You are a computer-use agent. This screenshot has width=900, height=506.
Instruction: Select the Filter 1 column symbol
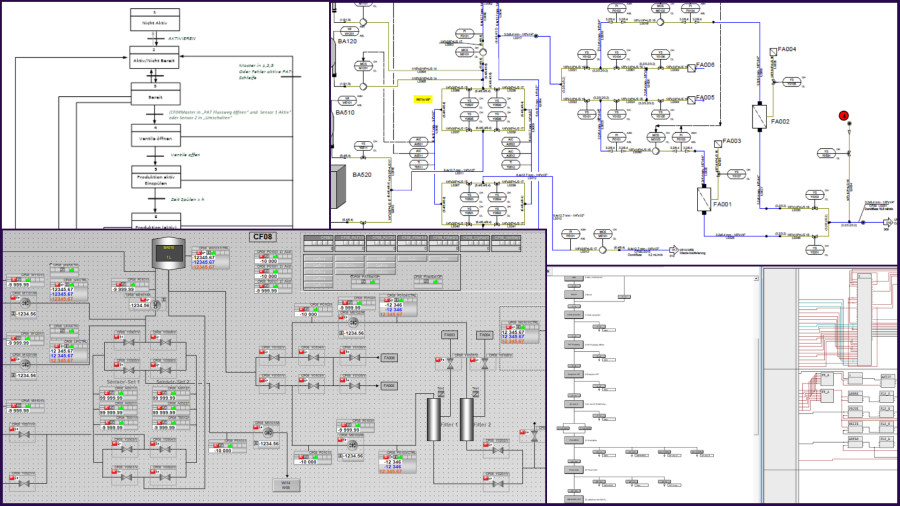coord(436,411)
